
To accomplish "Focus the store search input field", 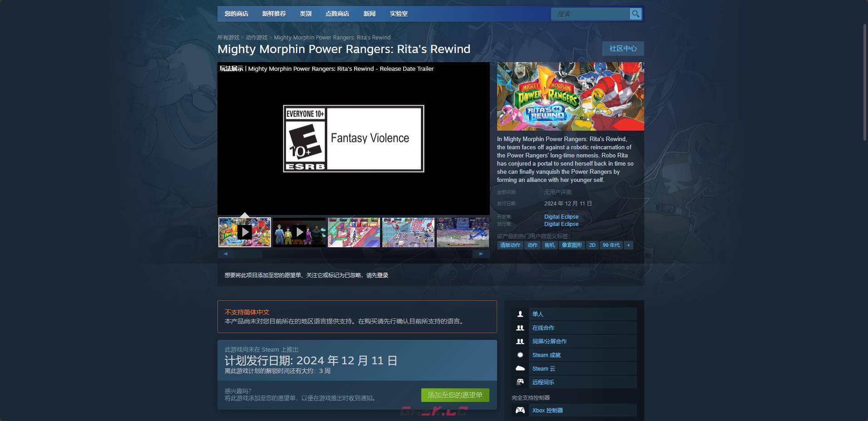I will pyautogui.click(x=590, y=14).
